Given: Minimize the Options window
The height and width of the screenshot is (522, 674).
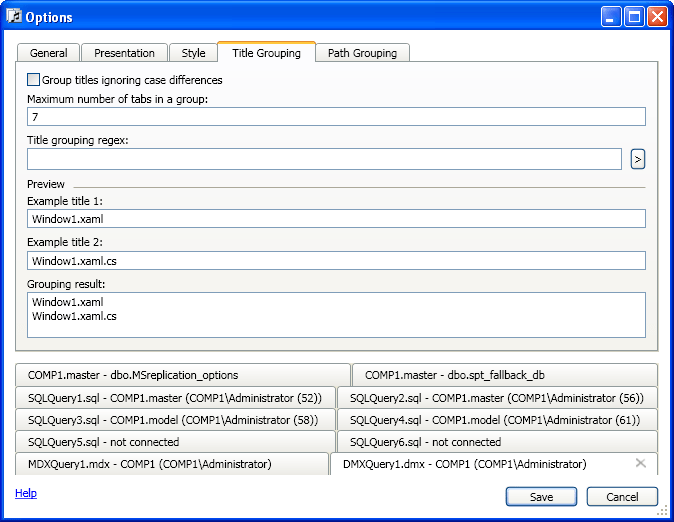Looking at the screenshot, I should pyautogui.click(x=610, y=17).
